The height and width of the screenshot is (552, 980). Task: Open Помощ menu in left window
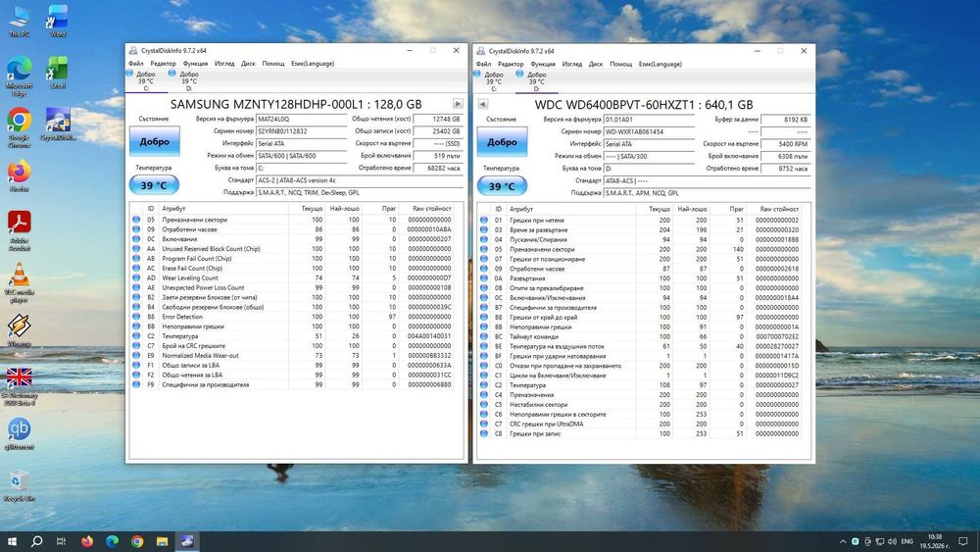[273, 63]
